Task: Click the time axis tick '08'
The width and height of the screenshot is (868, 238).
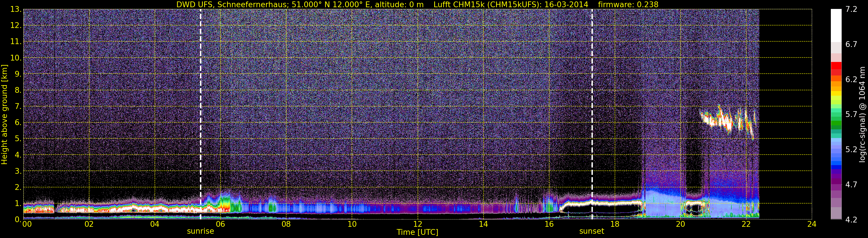Action: click(286, 224)
